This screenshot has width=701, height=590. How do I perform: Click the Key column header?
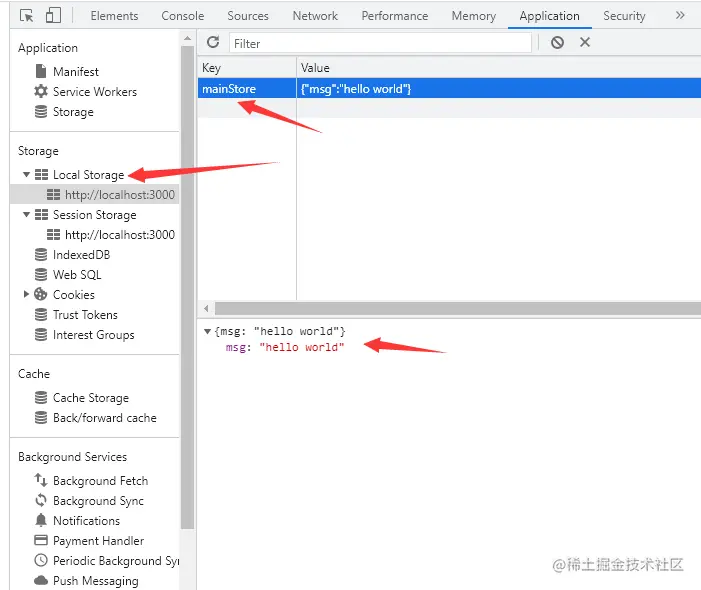(247, 67)
